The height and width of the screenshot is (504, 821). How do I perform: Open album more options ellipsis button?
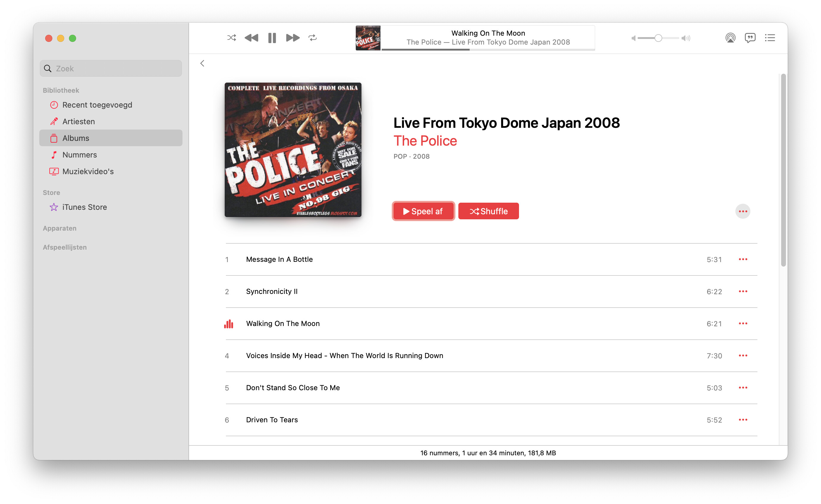click(x=743, y=211)
